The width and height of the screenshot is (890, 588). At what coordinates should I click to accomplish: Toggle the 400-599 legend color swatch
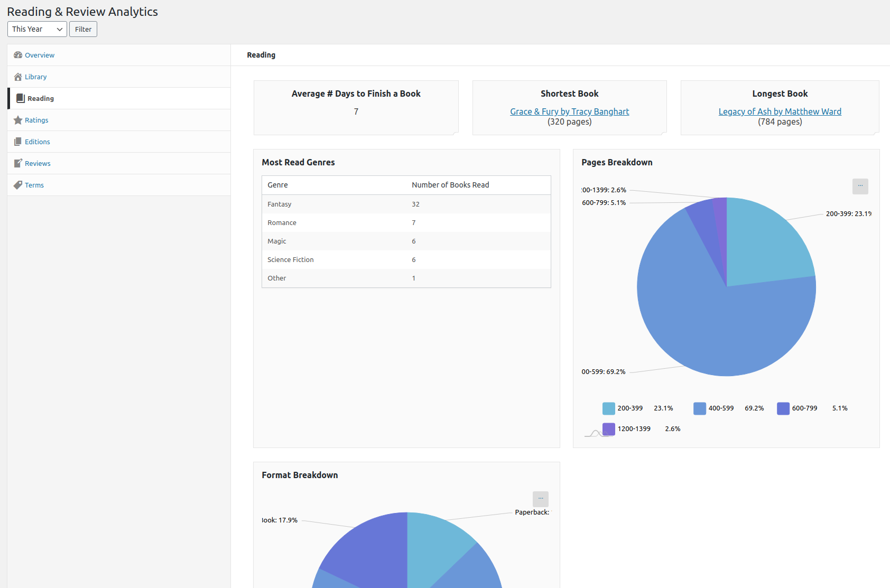[x=699, y=408]
